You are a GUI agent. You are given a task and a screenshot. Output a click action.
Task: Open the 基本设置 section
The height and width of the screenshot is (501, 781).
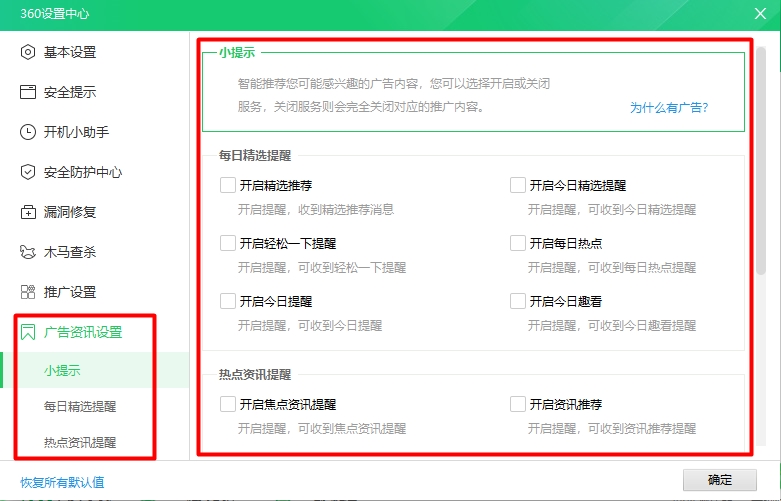point(70,52)
